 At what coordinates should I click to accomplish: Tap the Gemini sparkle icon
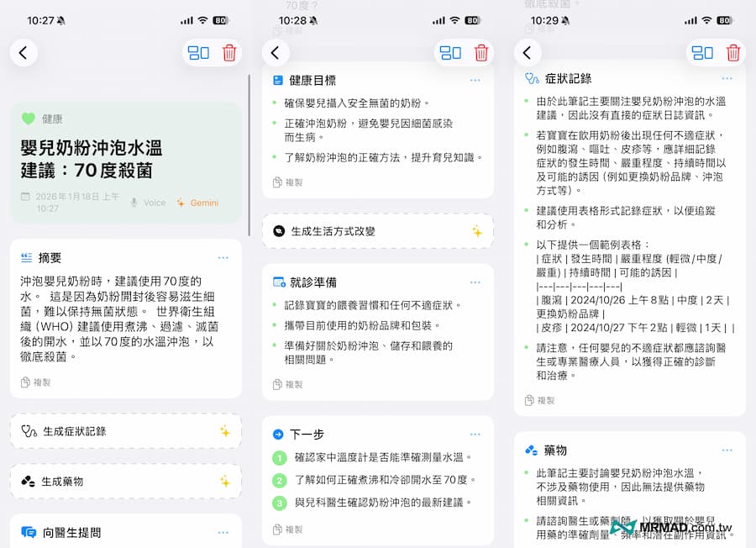point(180,202)
